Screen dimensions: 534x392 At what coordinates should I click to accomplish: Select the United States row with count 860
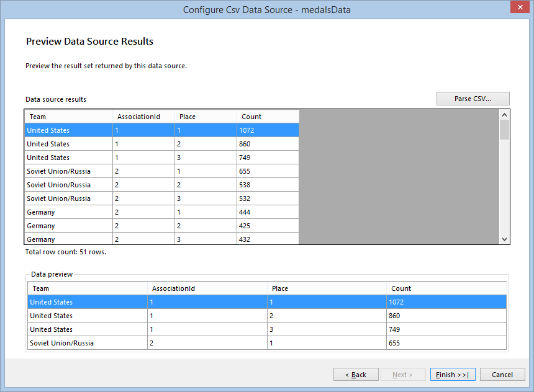68,144
